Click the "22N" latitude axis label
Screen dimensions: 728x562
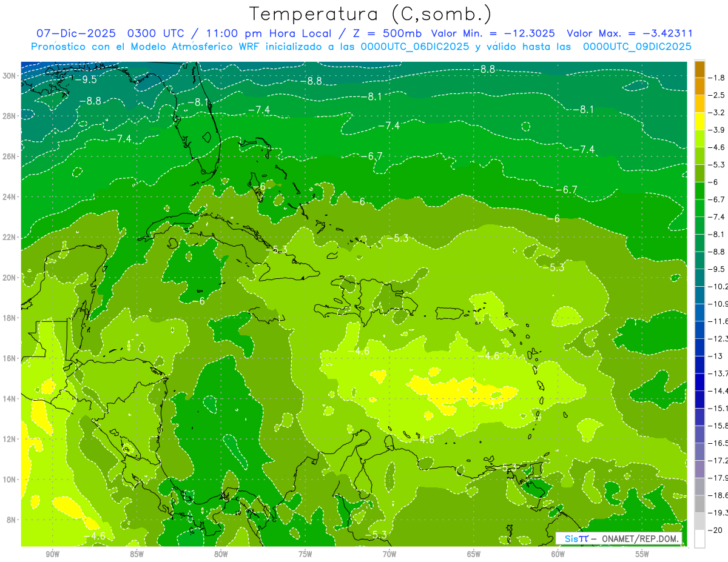(x=10, y=237)
